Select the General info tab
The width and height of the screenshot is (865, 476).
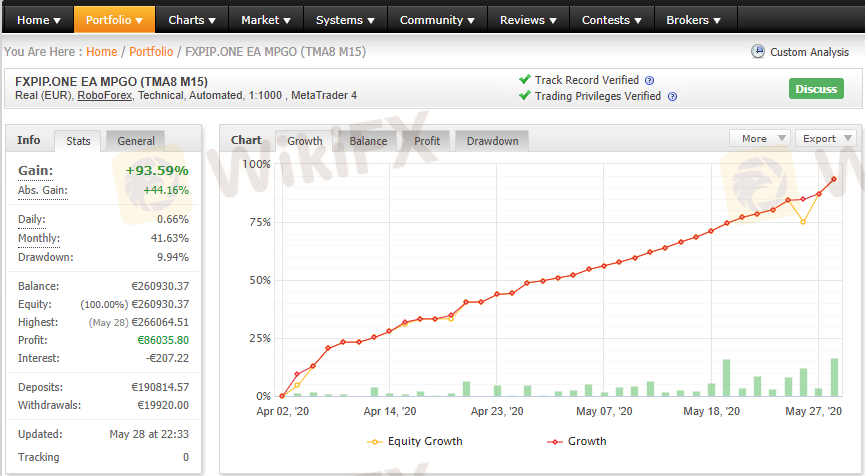pyautogui.click(x=136, y=141)
